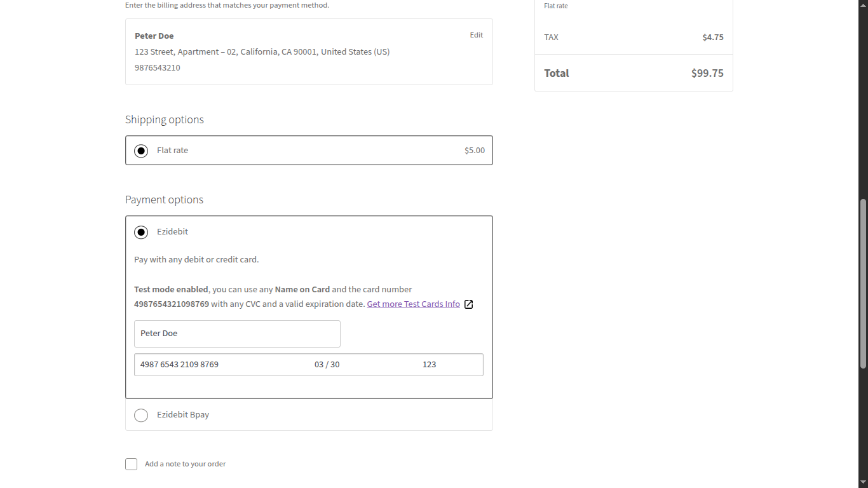868x488 pixels.
Task: Click the Flat rate price label $5.00
Action: [474, 150]
